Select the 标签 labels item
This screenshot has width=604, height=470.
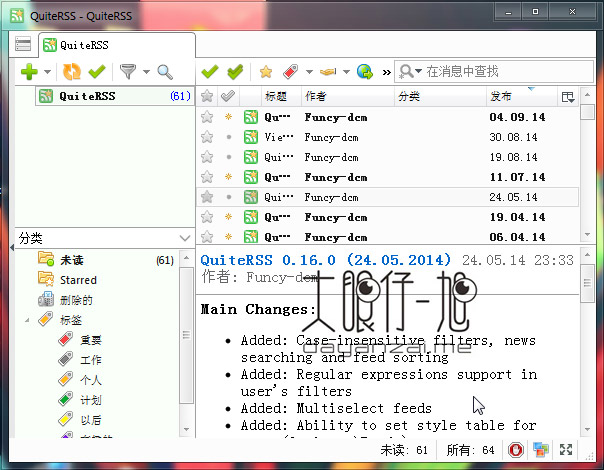(x=71, y=320)
